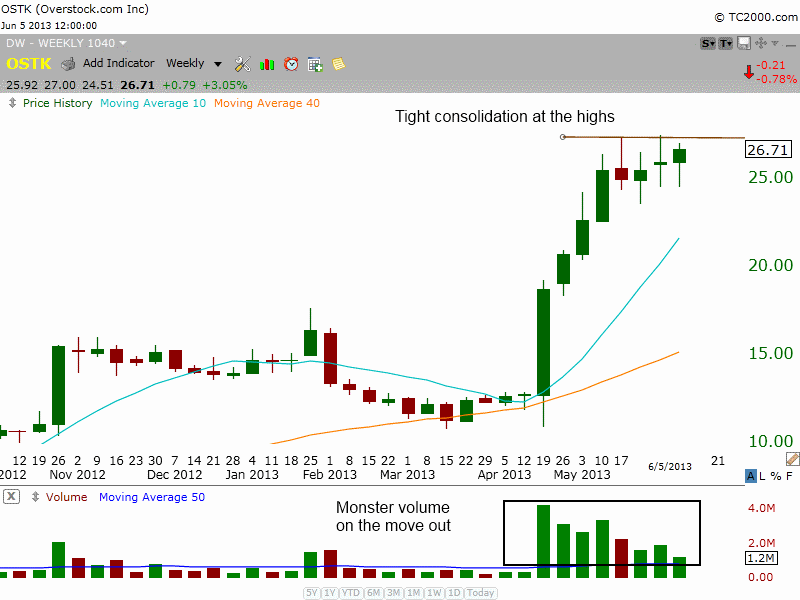Toggle the L logarithmic scale option
This screenshot has height=600, width=800.
pyautogui.click(x=762, y=476)
